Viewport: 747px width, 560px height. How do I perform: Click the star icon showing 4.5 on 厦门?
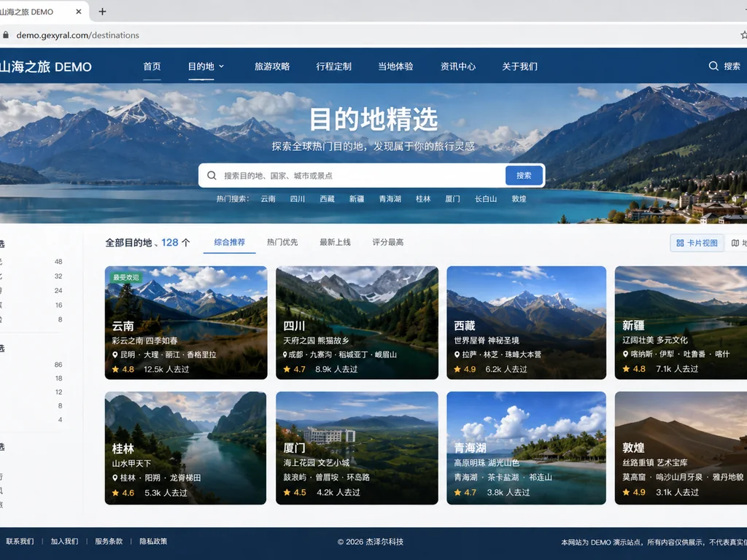(x=287, y=492)
